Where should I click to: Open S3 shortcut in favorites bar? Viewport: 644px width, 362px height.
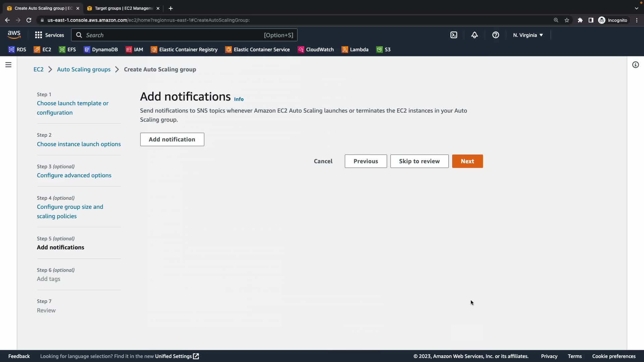(x=383, y=50)
